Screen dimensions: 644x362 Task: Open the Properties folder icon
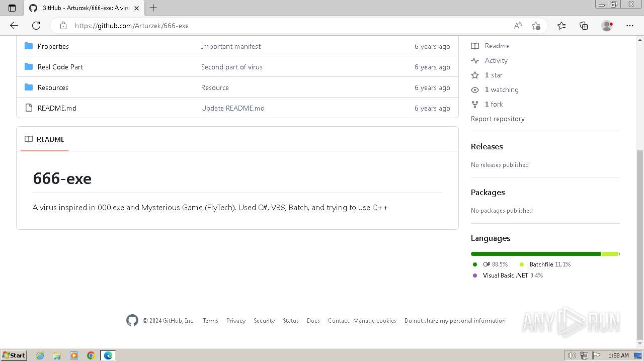point(29,46)
